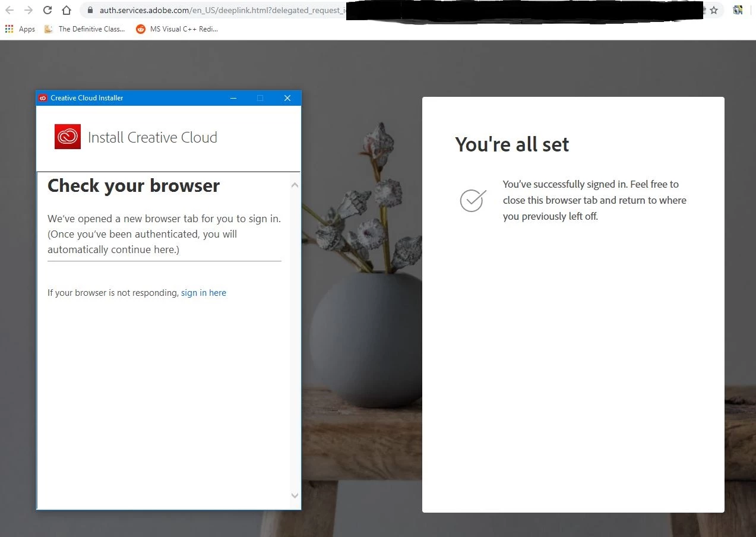Click installer scrollbar up arrow
The height and width of the screenshot is (537, 756).
[295, 185]
